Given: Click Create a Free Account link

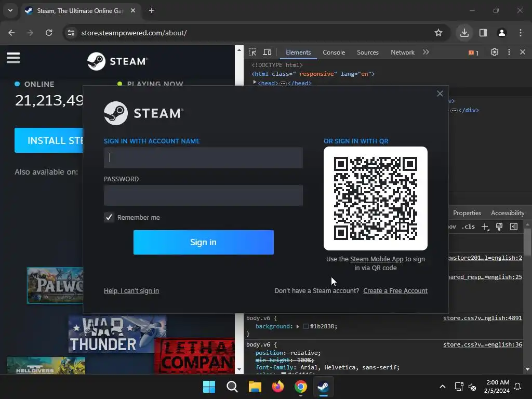Looking at the screenshot, I should click(395, 291).
